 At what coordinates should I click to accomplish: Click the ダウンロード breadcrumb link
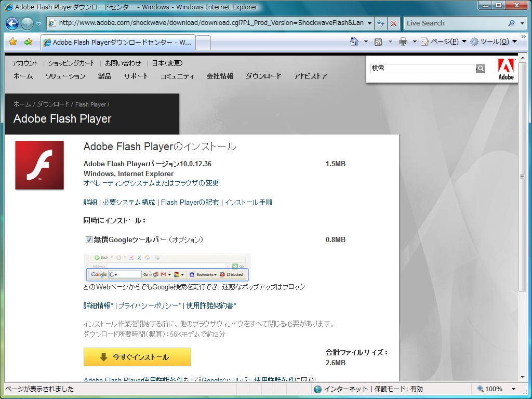point(53,104)
